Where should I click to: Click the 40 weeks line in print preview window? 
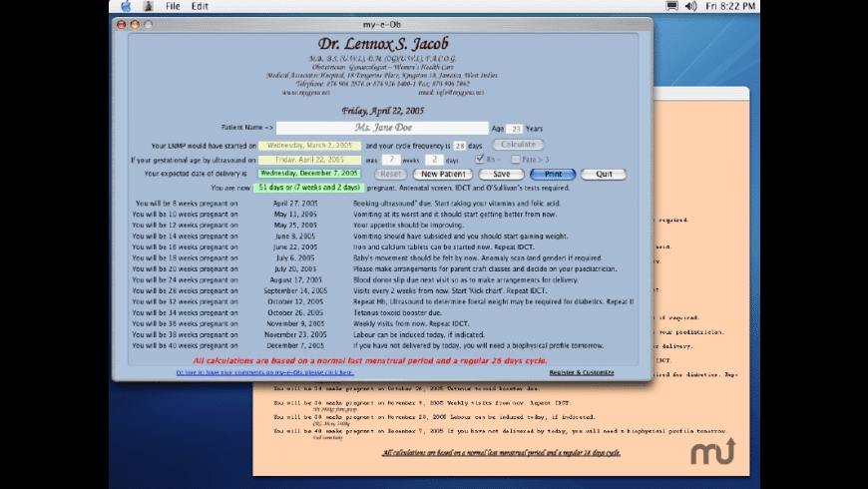tap(500, 431)
